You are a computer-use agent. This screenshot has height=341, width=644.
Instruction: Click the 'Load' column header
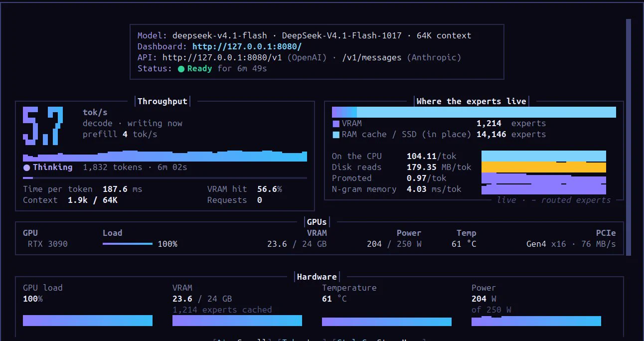click(113, 233)
